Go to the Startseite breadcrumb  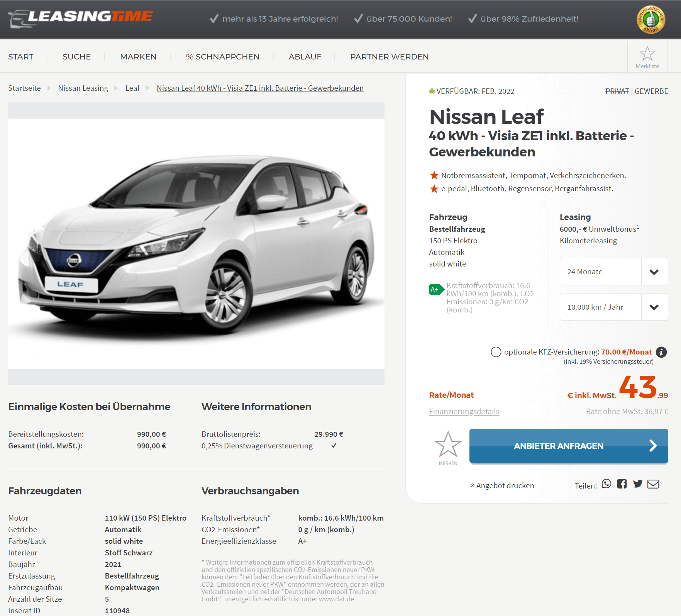(x=24, y=88)
